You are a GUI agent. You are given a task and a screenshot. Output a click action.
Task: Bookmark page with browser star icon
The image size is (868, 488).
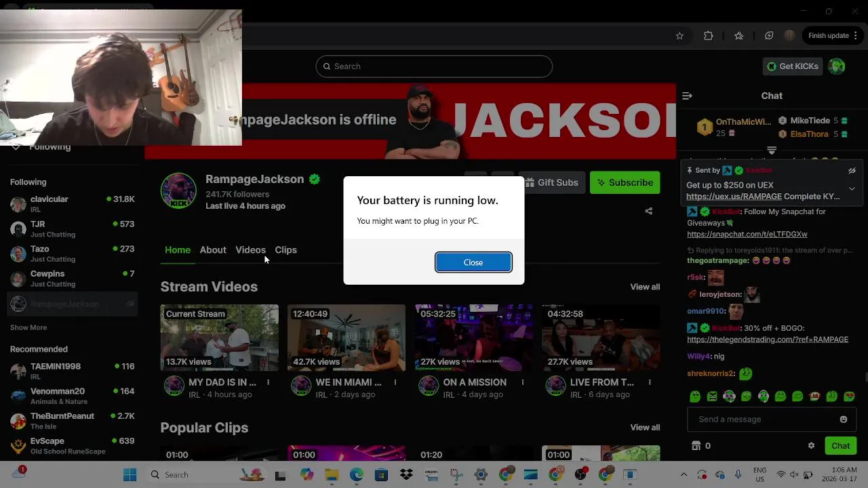tap(679, 36)
